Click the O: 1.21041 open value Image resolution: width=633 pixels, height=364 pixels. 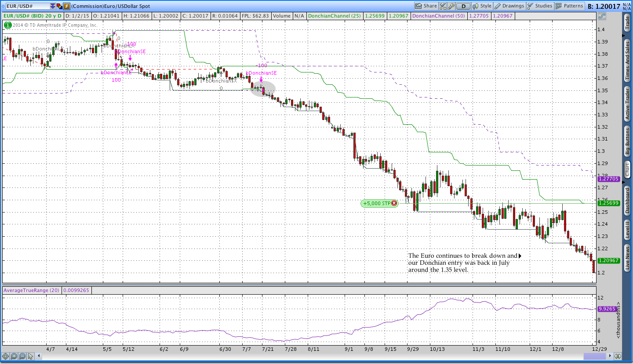(106, 16)
